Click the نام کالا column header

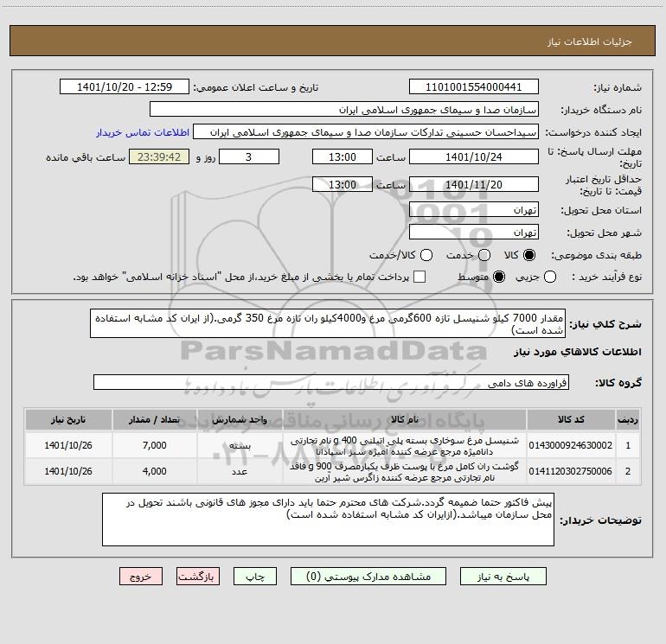pos(405,419)
